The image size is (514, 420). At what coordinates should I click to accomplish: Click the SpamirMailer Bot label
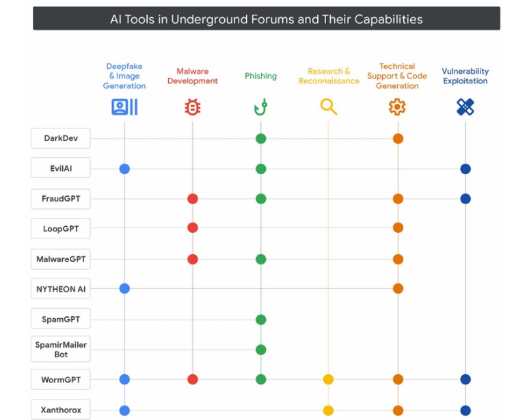pos(61,349)
